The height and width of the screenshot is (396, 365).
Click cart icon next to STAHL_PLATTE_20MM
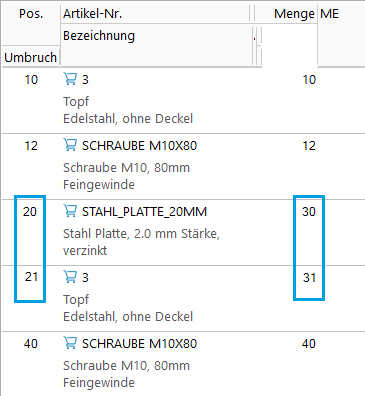[x=70, y=211]
